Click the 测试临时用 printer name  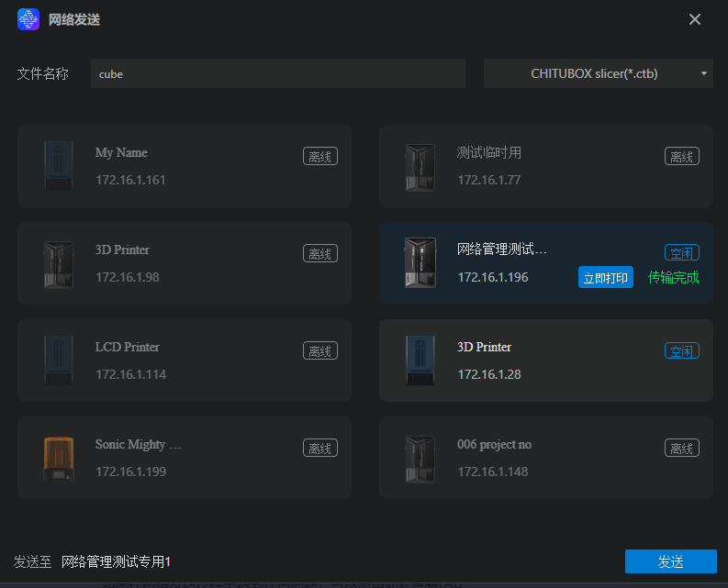coord(488,152)
